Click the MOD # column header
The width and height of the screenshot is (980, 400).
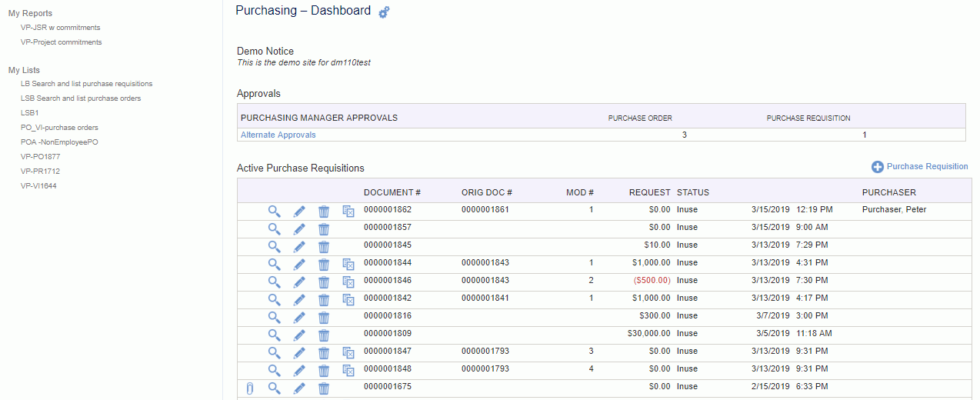580,192
